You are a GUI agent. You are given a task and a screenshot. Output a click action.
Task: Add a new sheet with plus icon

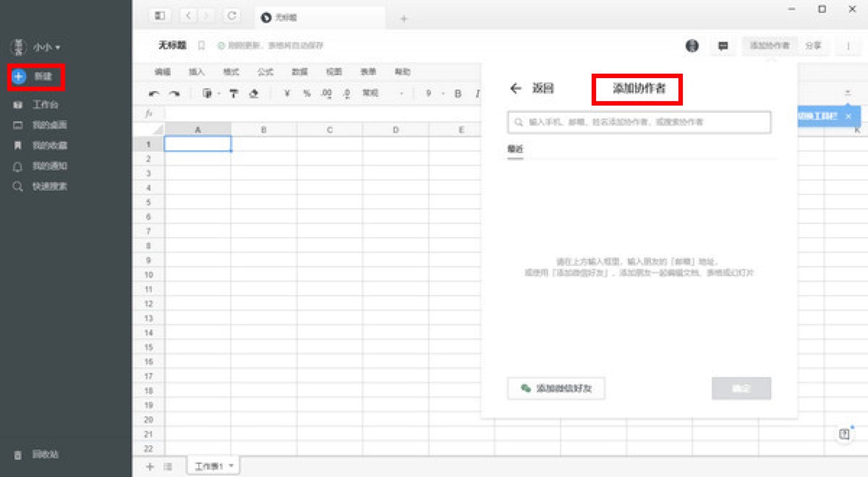150,467
